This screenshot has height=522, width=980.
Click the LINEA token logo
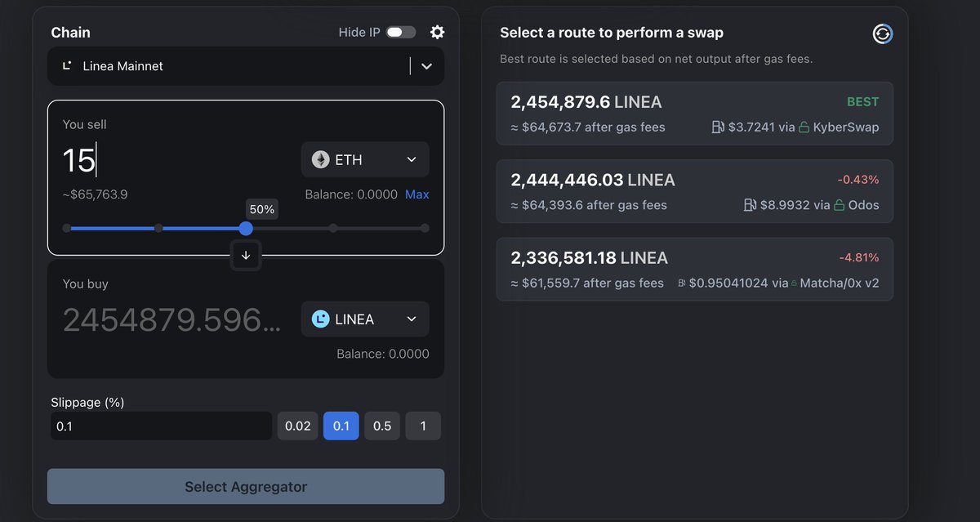pos(320,319)
